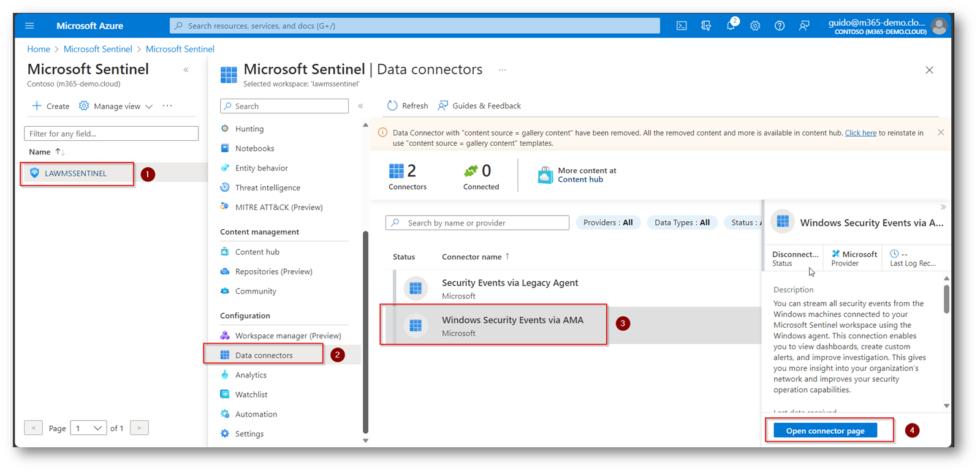Select Analytics in the Configuration menu

pos(251,375)
